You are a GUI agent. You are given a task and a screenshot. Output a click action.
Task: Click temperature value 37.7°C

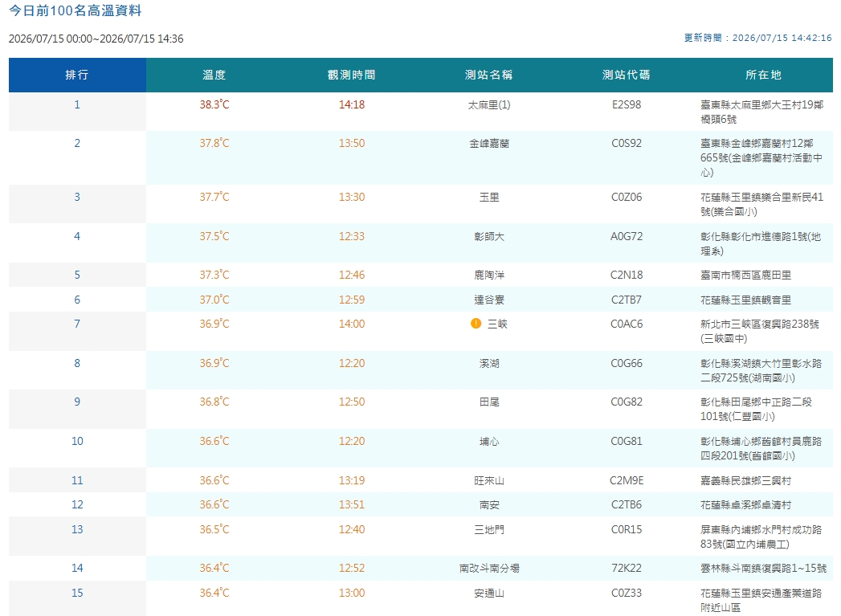click(214, 197)
